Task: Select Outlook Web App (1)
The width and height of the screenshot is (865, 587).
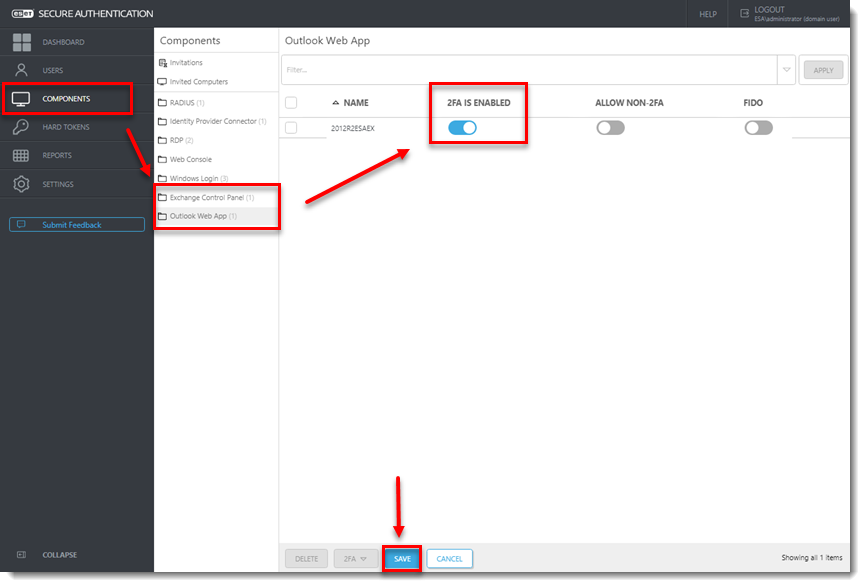Action: (203, 216)
